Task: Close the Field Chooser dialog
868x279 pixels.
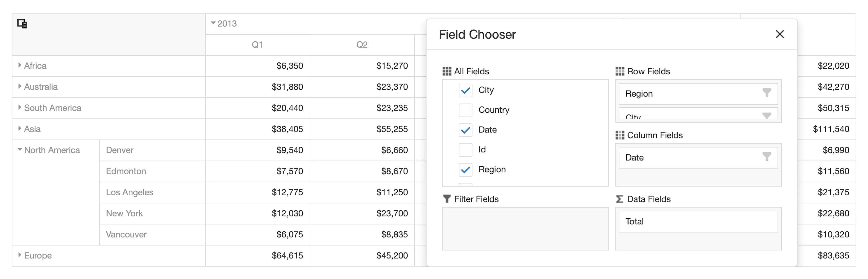Action: 780,34
